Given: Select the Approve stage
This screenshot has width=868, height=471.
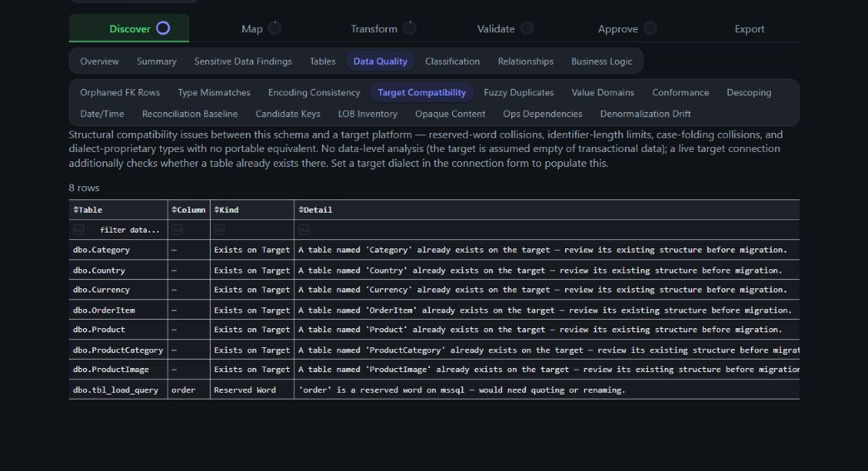Looking at the screenshot, I should pos(617,29).
